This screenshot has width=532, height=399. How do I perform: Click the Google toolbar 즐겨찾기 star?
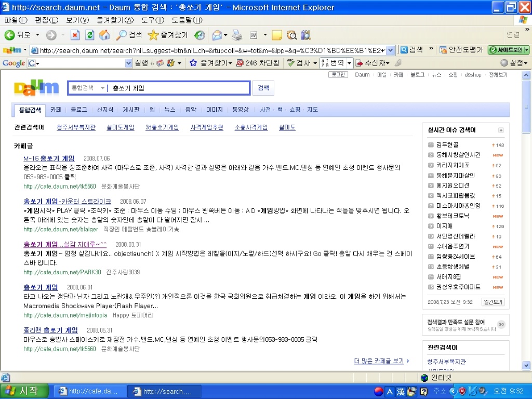pos(193,63)
